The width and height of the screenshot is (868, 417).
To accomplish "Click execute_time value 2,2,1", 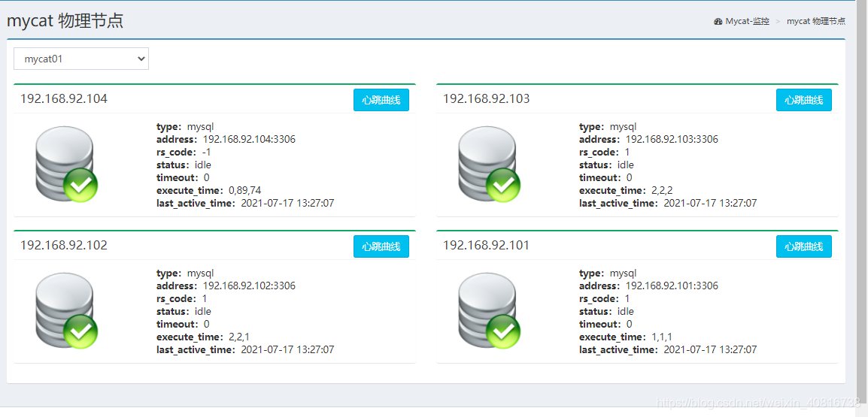I will pos(239,337).
